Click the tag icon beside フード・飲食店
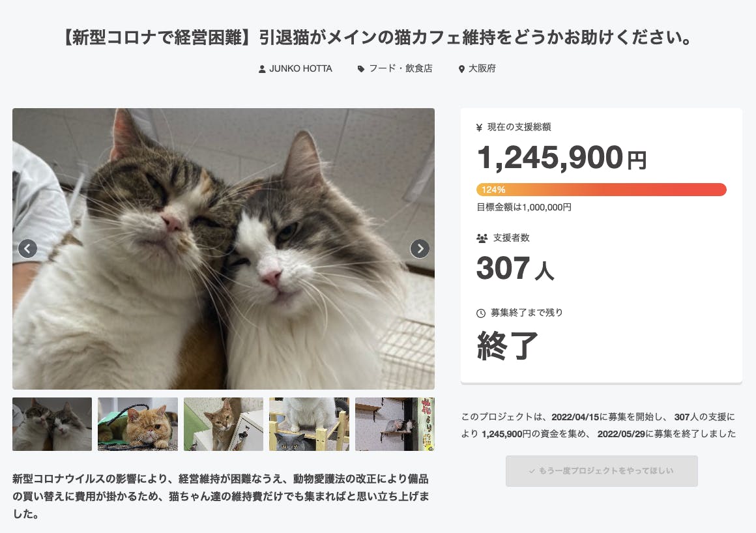This screenshot has height=533, width=756. point(361,69)
